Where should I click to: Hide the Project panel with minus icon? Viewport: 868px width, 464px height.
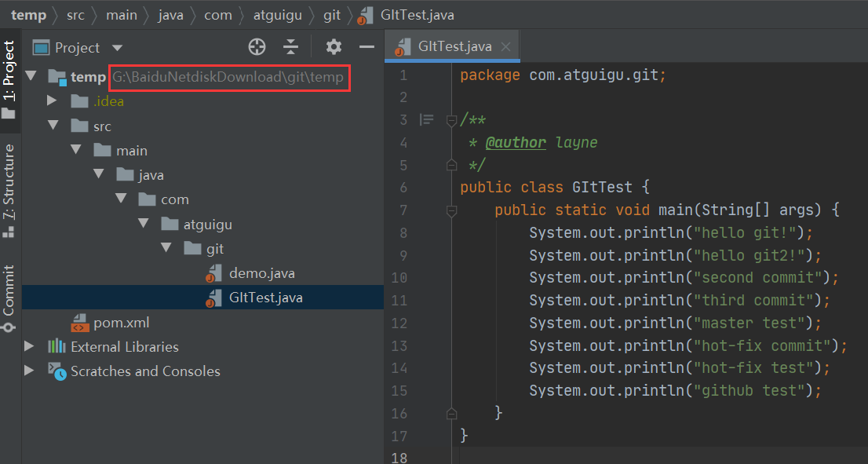tap(366, 47)
